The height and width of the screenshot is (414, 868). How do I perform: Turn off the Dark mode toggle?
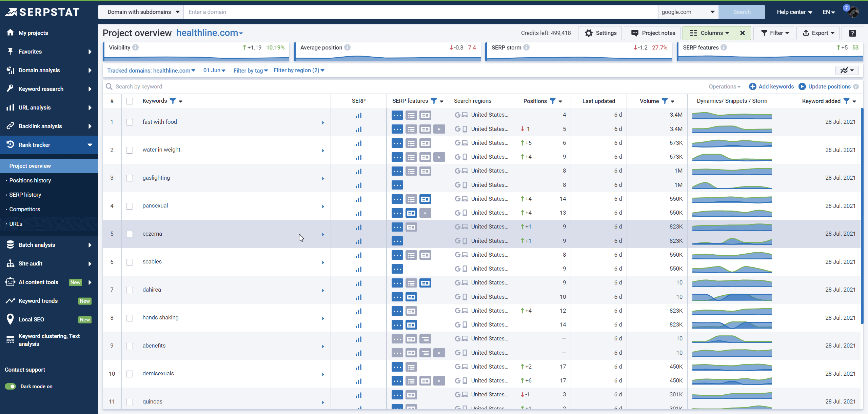pos(10,386)
